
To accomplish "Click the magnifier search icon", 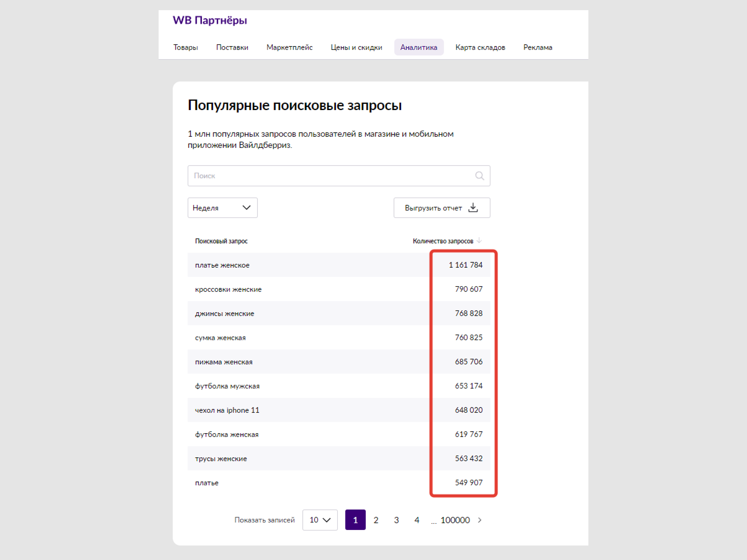I will 479,176.
